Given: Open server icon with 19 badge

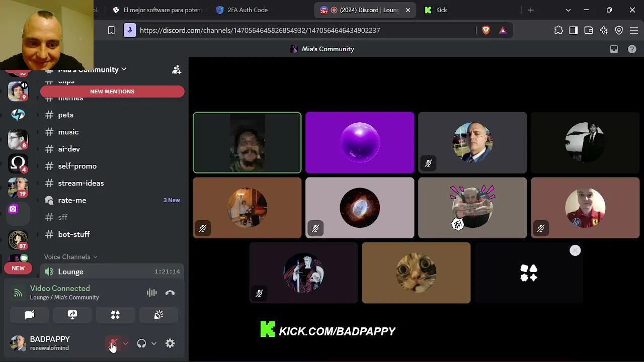Looking at the screenshot, I should click(18, 187).
